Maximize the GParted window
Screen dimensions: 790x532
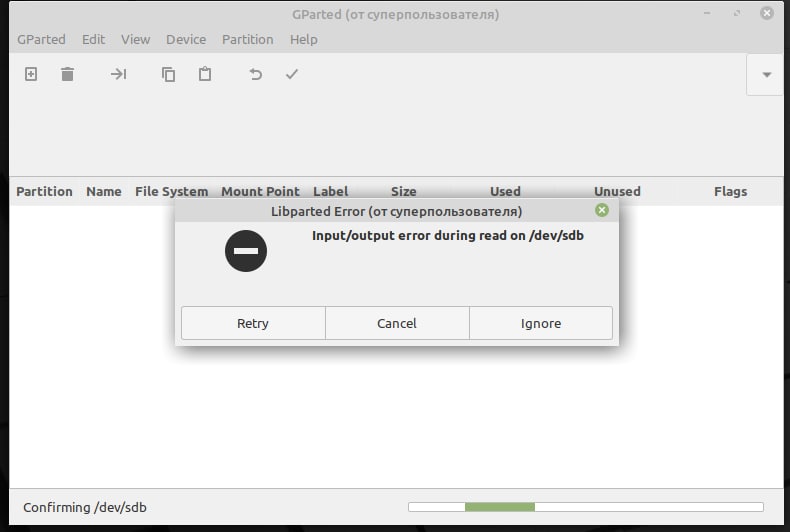point(737,14)
